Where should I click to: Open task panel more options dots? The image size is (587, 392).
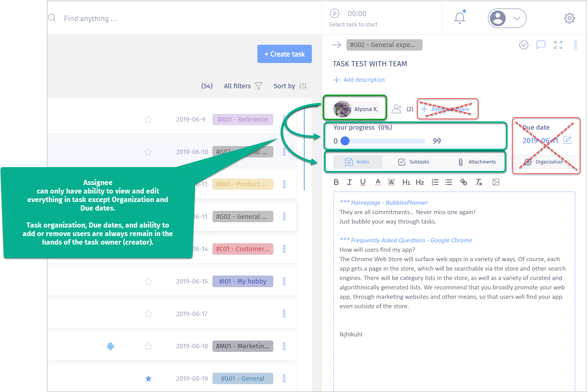(x=575, y=45)
